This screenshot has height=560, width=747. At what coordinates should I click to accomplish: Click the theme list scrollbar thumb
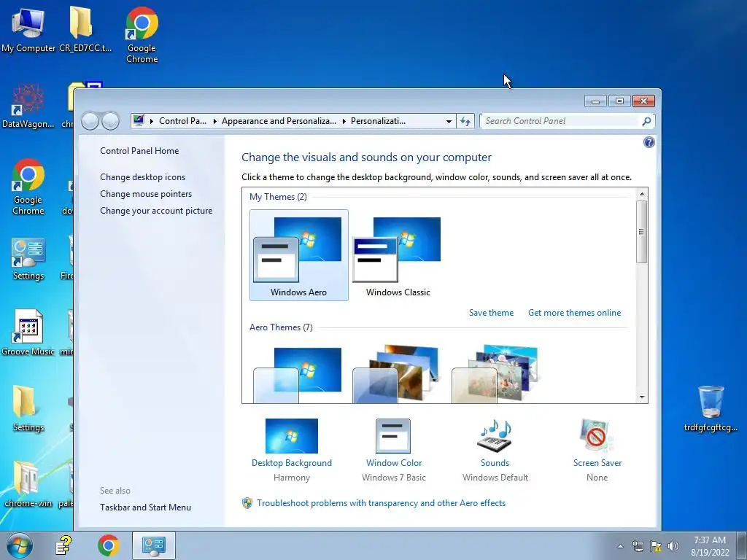(642, 231)
